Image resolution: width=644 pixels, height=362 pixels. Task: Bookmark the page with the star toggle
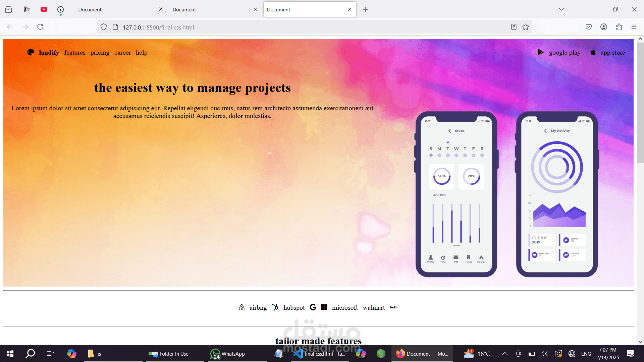point(526,27)
